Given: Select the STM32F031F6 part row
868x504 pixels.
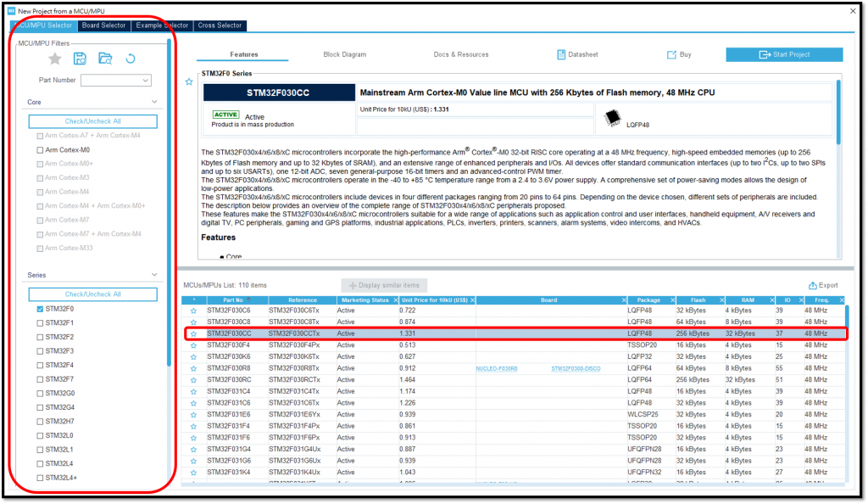Looking at the screenshot, I should click(x=514, y=439).
